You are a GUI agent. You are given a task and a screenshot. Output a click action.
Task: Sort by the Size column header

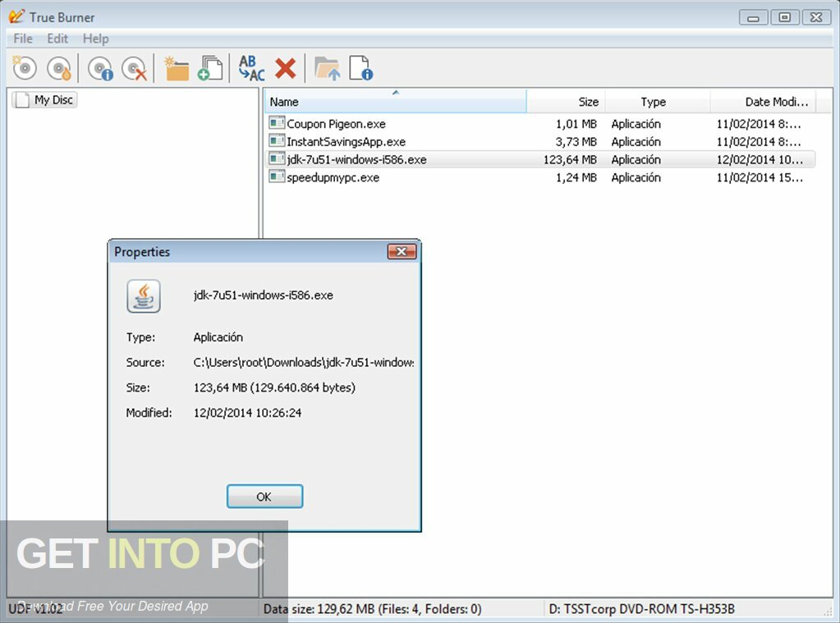click(x=566, y=101)
